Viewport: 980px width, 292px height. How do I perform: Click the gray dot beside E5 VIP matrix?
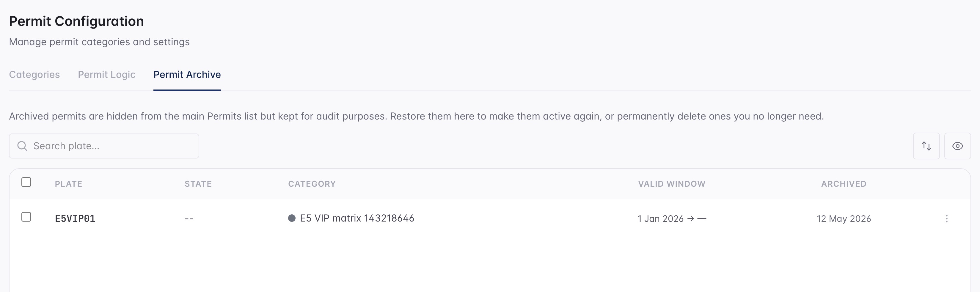(292, 218)
